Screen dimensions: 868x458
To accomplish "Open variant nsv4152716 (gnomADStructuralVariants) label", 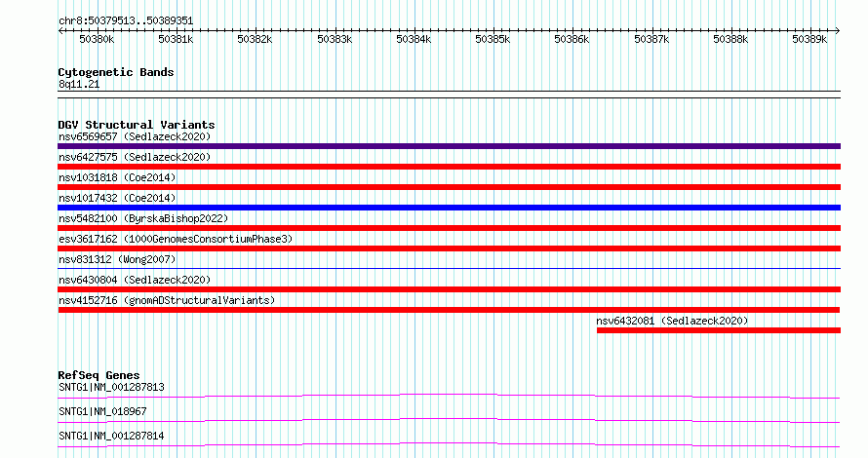I will tap(167, 300).
